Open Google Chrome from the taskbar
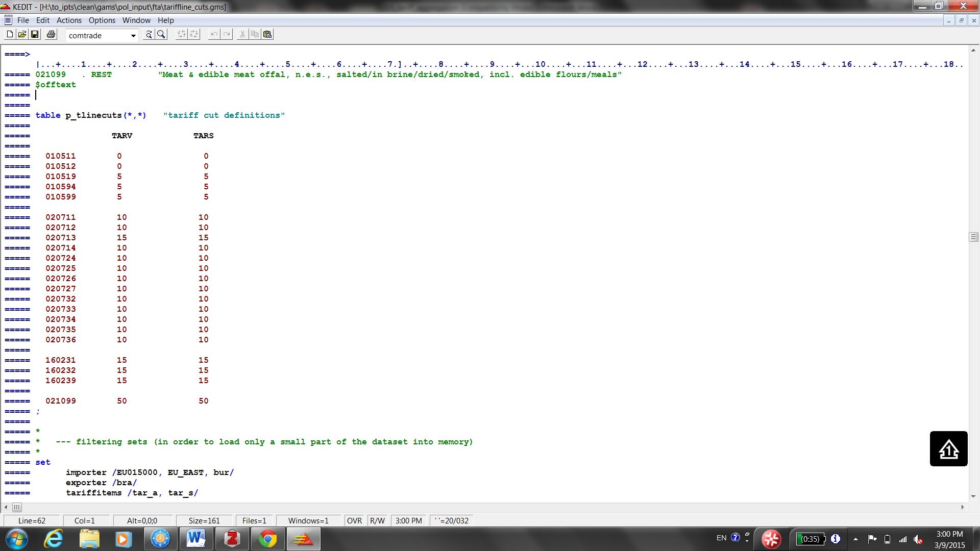Image resolution: width=980 pixels, height=551 pixels. [x=267, y=539]
